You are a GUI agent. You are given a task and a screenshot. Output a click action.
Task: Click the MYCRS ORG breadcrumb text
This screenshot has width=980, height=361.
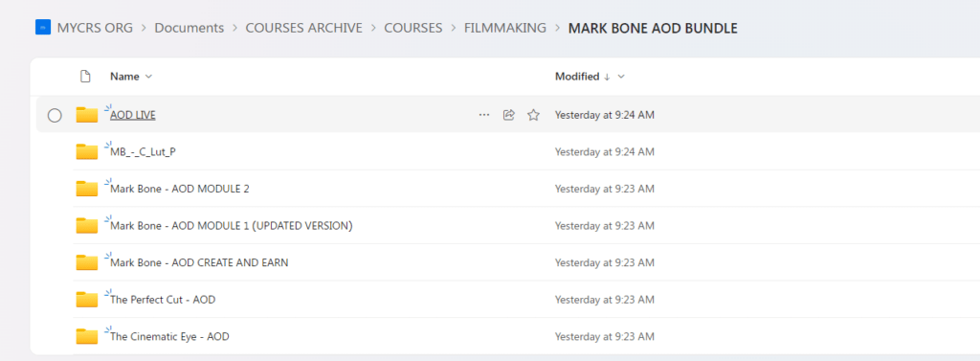point(95,28)
